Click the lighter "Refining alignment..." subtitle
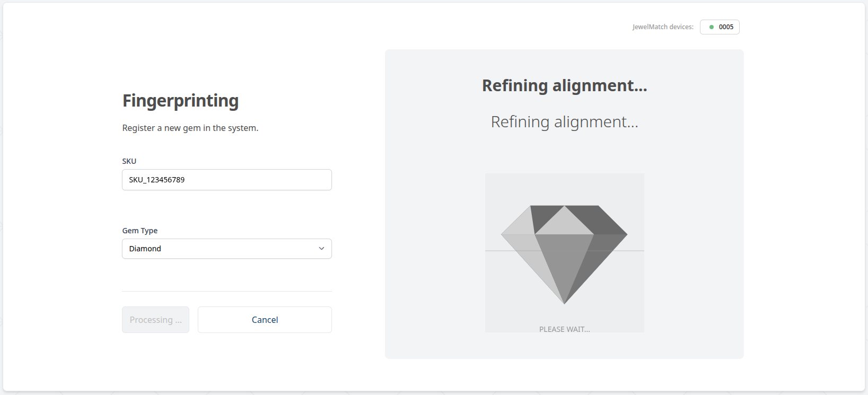Screen dimensions: 868x395 point(564,122)
